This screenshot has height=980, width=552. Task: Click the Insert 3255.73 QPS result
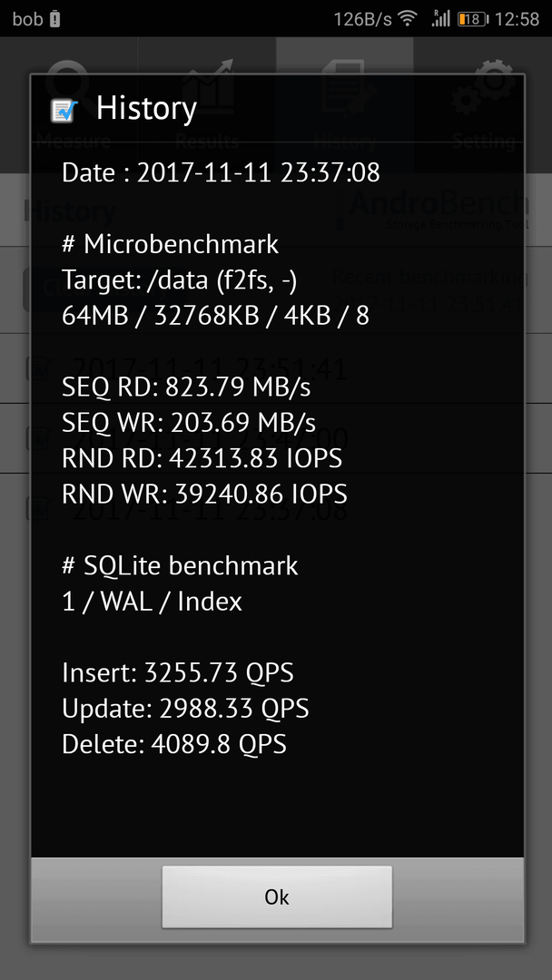[x=178, y=673]
